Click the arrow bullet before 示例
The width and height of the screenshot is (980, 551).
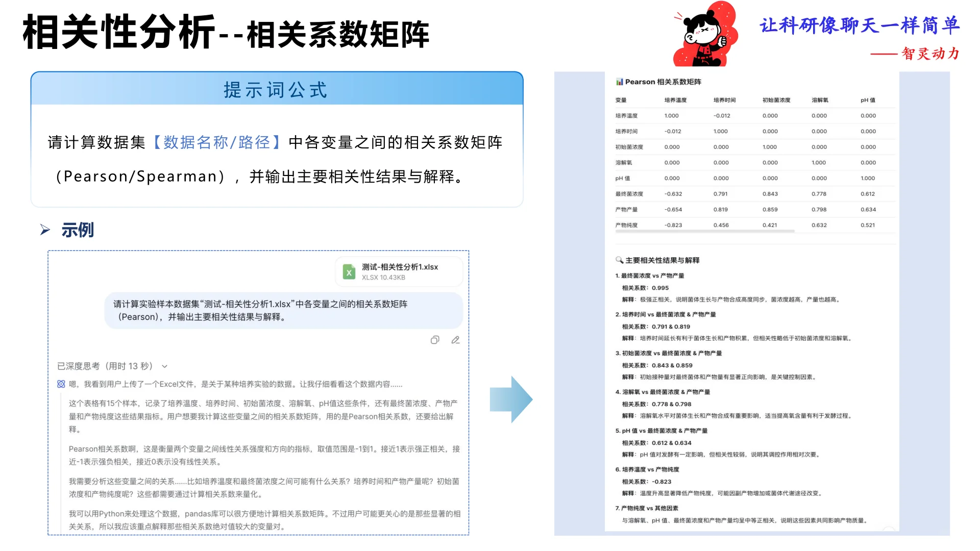(x=45, y=230)
